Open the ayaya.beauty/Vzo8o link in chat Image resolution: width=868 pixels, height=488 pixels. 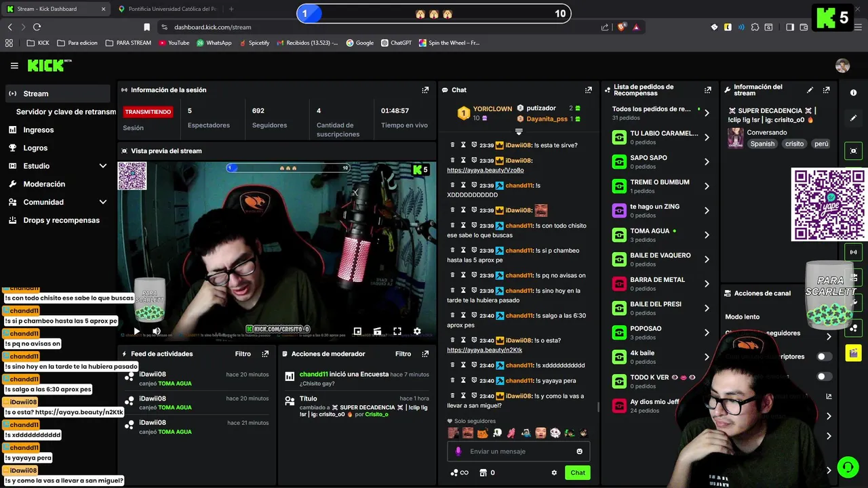click(x=485, y=170)
